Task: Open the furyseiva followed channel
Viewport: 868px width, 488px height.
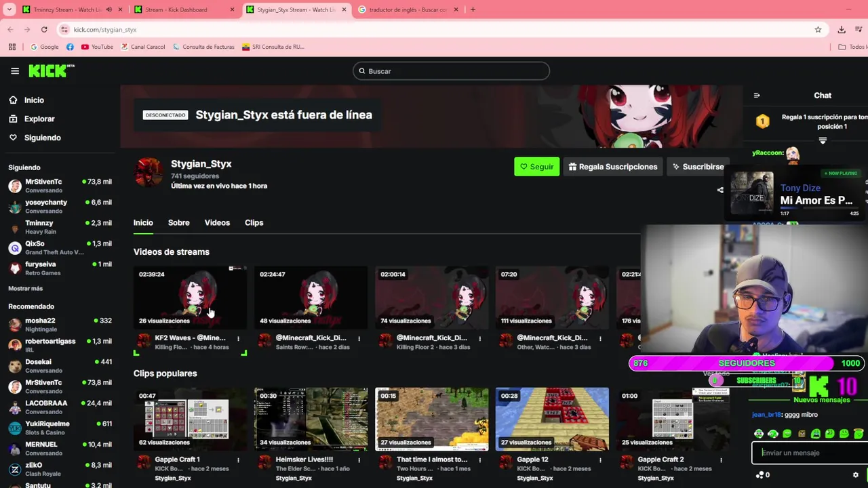Action: click(60, 268)
